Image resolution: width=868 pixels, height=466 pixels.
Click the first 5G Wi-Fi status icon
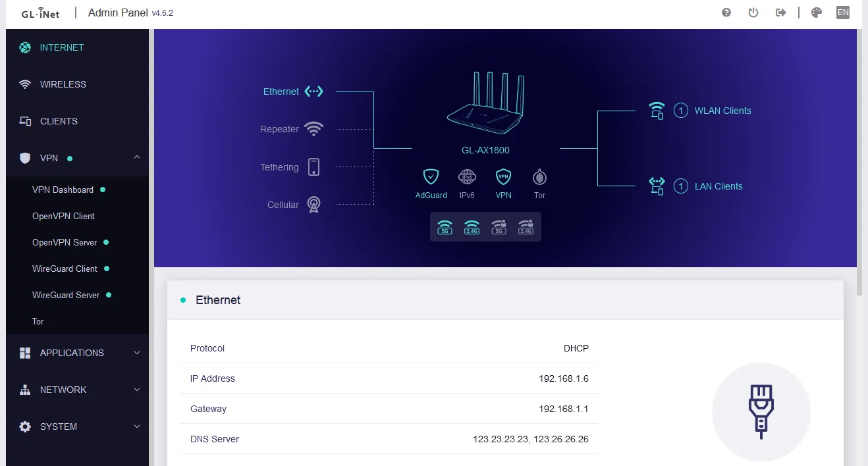(x=445, y=227)
